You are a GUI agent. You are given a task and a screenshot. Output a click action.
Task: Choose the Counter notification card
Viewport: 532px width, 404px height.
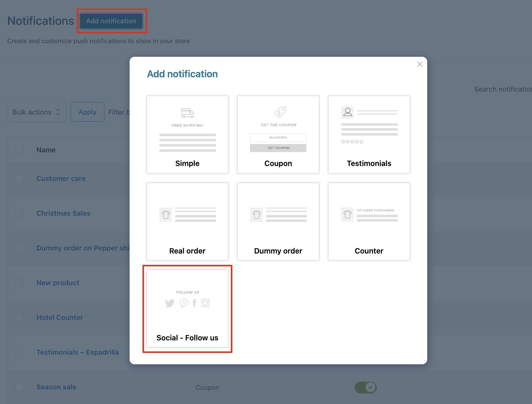[369, 222]
